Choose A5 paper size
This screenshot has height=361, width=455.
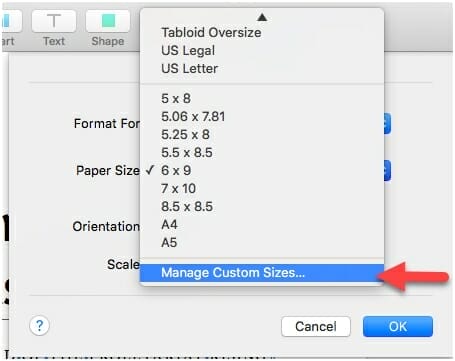coord(262,242)
